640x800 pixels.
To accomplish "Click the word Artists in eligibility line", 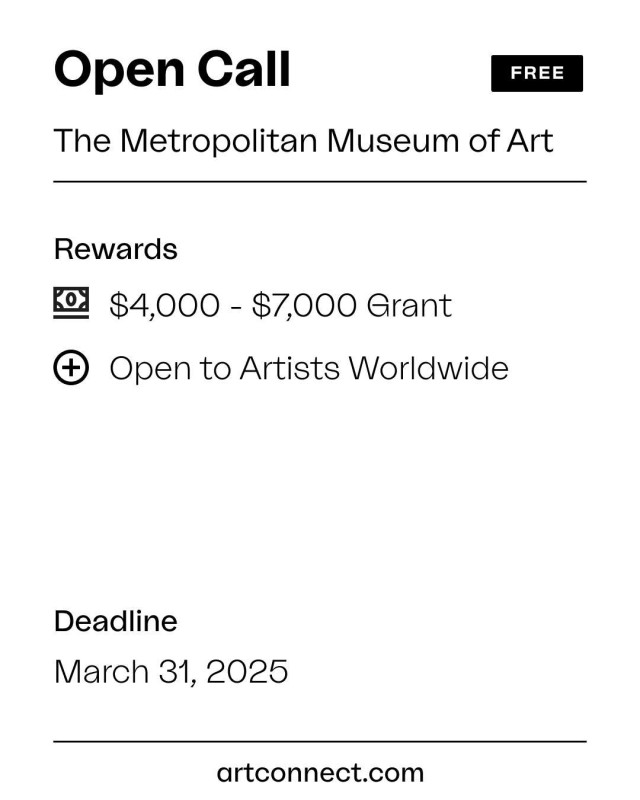I will tap(289, 368).
